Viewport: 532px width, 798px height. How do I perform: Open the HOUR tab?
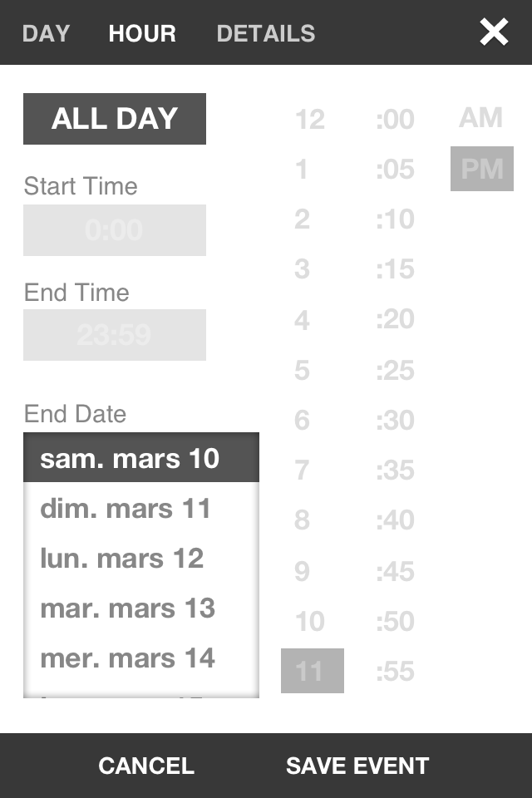pos(142,33)
